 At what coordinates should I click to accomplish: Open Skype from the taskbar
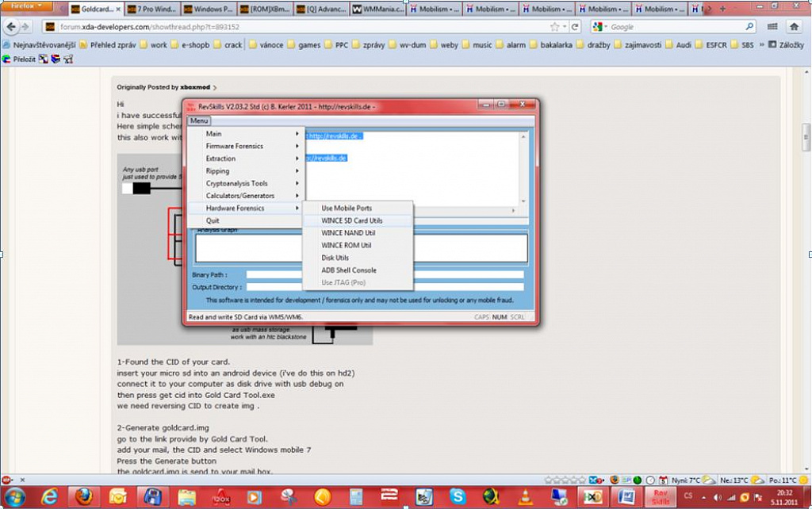[458, 497]
